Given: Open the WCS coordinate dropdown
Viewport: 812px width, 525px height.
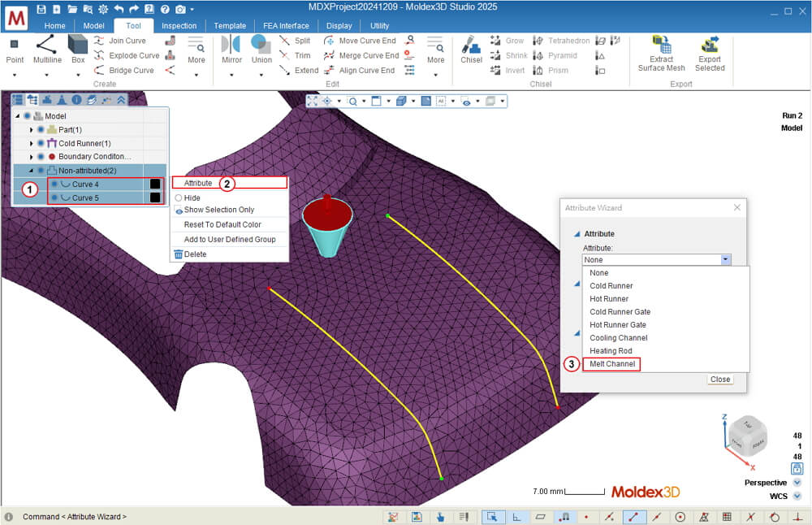Looking at the screenshot, I should [x=797, y=496].
